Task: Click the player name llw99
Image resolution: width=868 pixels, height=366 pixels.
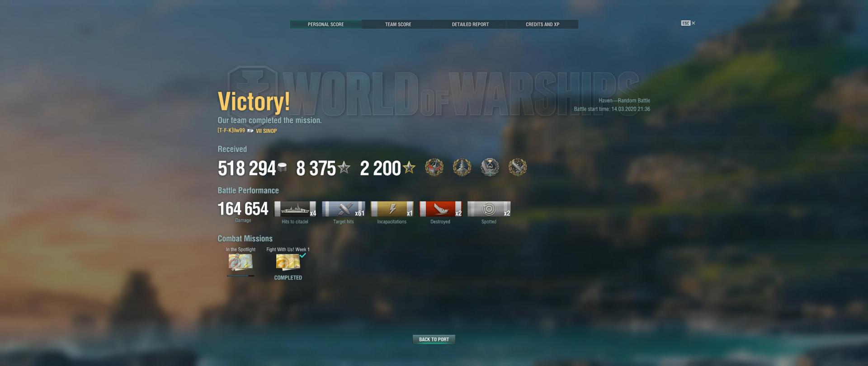Action: tap(239, 131)
